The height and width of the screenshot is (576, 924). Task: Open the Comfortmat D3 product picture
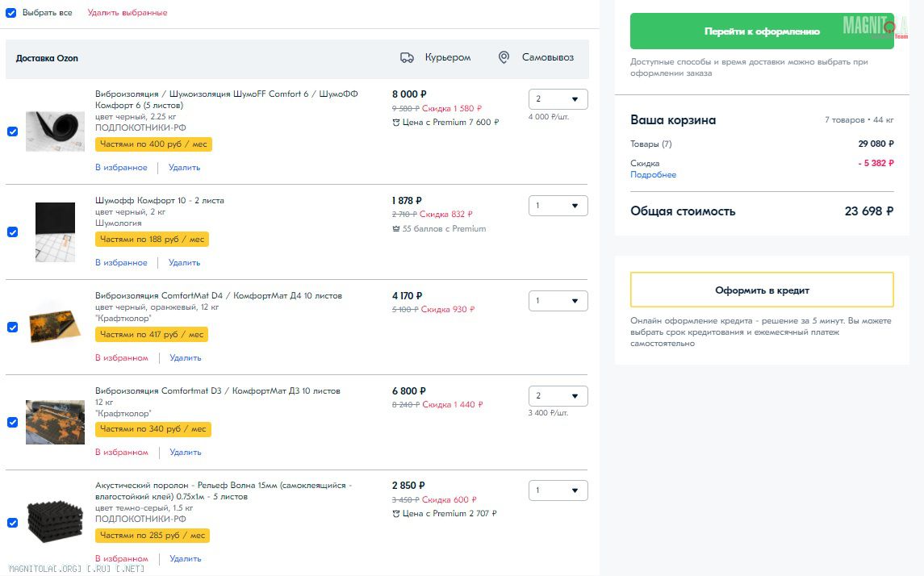tap(56, 422)
